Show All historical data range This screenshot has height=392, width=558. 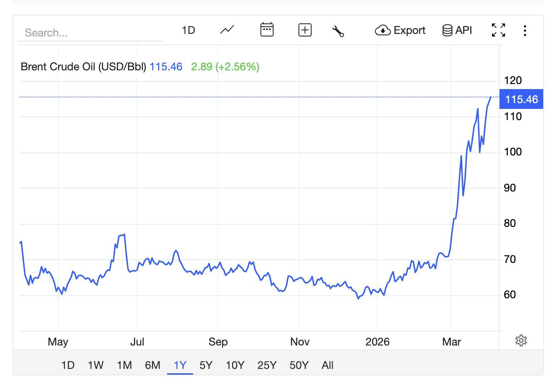[327, 365]
